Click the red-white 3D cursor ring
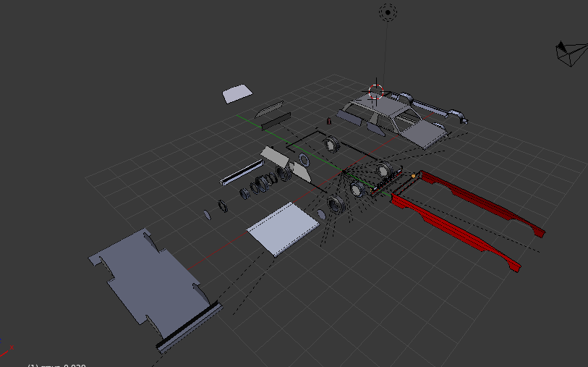The width and height of the screenshot is (588, 367). coord(376,91)
